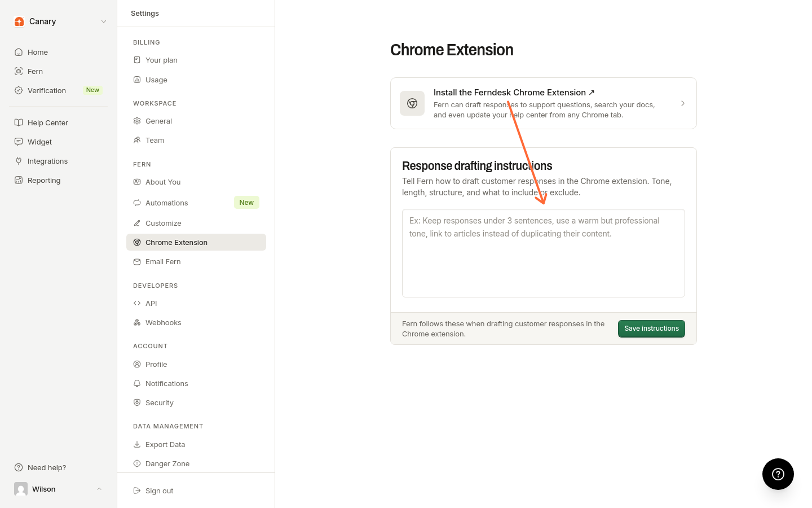Click the Webhooks icon
The height and width of the screenshot is (508, 812).
pyautogui.click(x=137, y=322)
